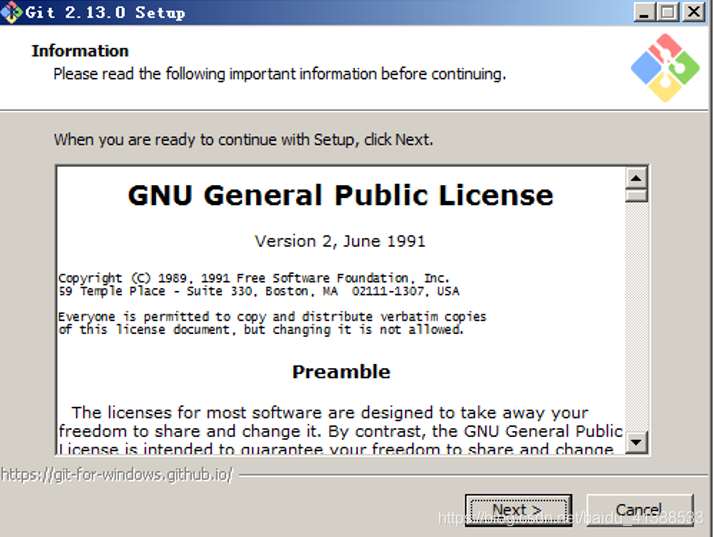Screen dimensions: 714x537
Task: Click 'The licenses for most software' paragraph line
Action: pyautogui.click(x=330, y=413)
